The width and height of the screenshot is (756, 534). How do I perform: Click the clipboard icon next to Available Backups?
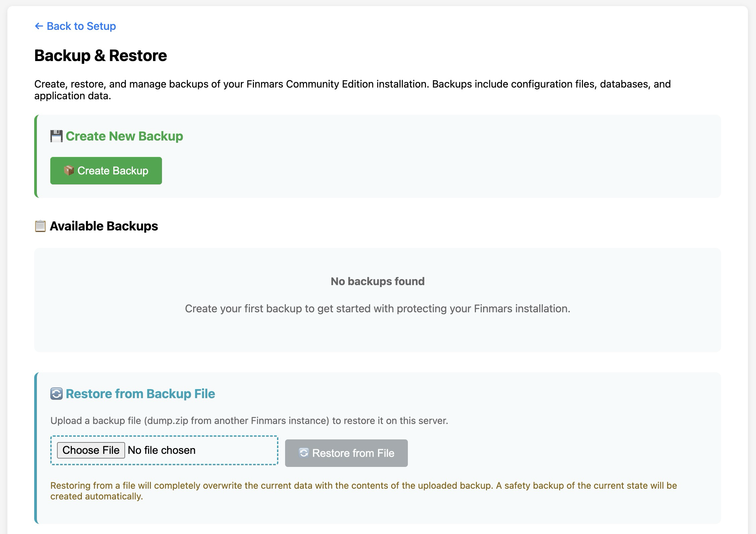coord(40,226)
